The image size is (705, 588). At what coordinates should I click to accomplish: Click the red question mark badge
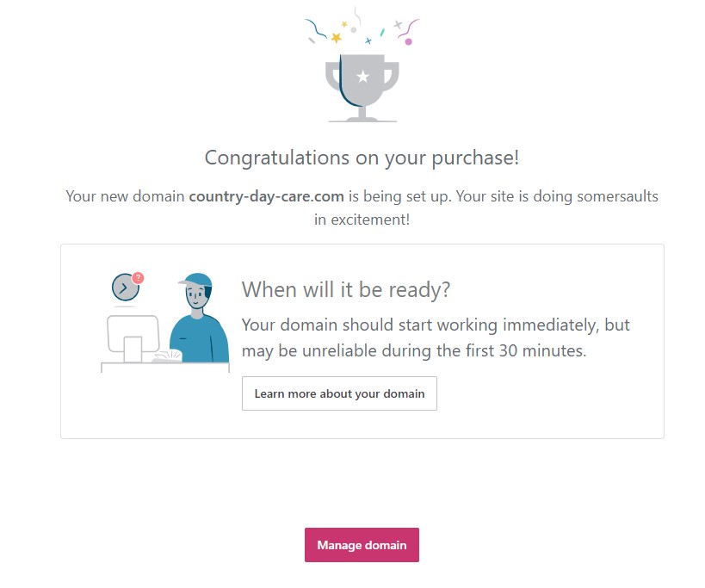point(139,277)
